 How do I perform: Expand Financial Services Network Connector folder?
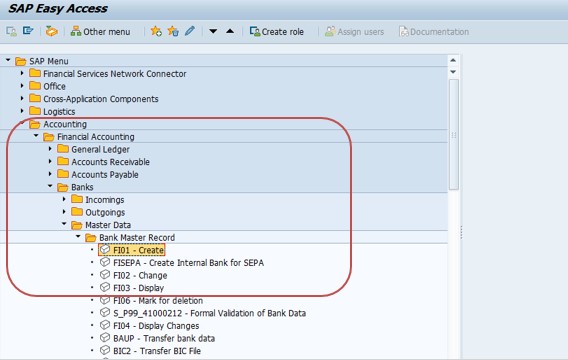(22, 73)
